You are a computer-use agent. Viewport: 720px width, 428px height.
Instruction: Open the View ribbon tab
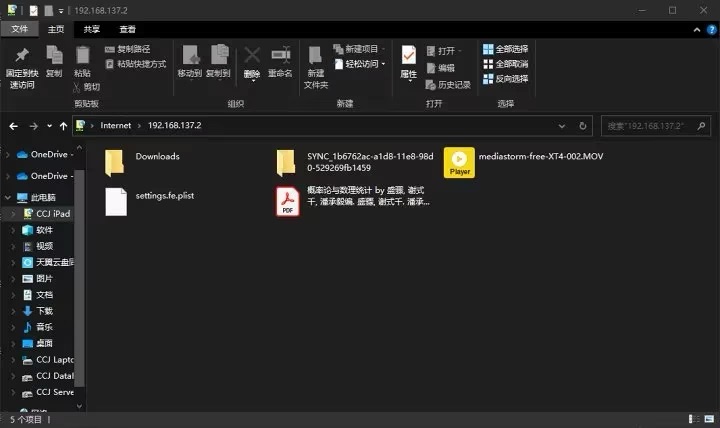pos(127,30)
